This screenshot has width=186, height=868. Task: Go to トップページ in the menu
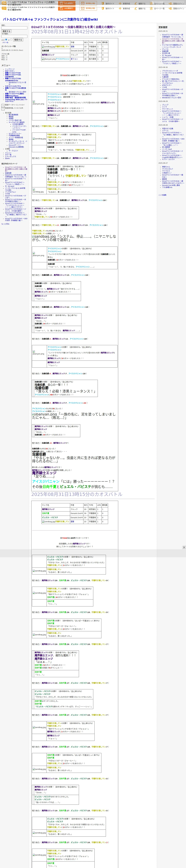point(10,69)
